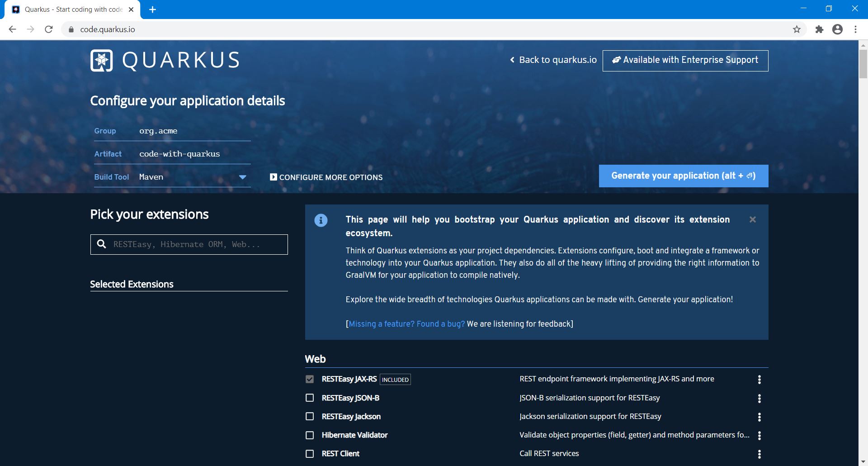This screenshot has width=868, height=466.
Task: Click Generate your application button
Action: [683, 176]
